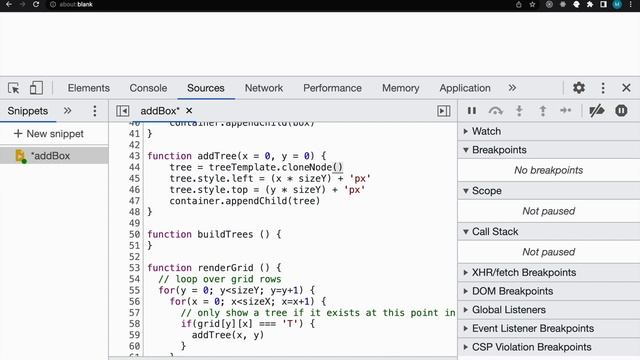Step over next function call
The width and height of the screenshot is (640, 360).
(x=496, y=111)
